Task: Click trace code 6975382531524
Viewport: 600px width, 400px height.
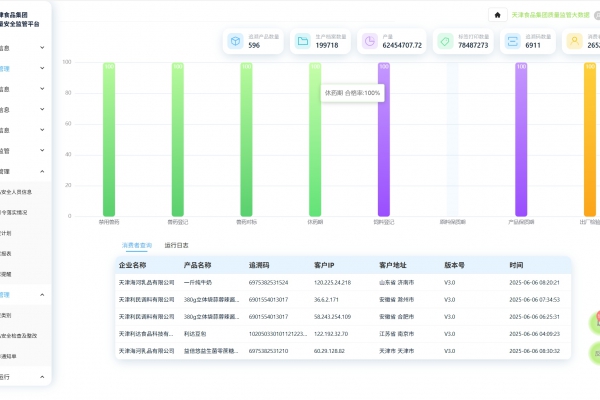Action: pyautogui.click(x=268, y=282)
